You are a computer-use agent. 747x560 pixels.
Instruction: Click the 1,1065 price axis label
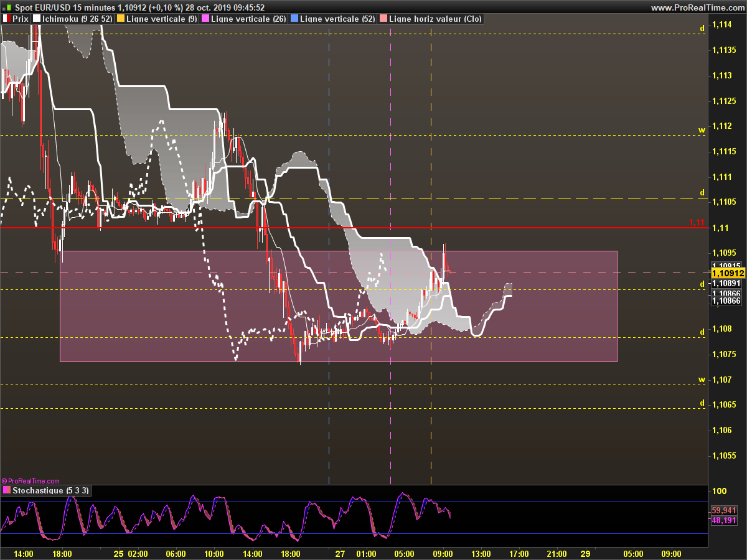[725, 404]
